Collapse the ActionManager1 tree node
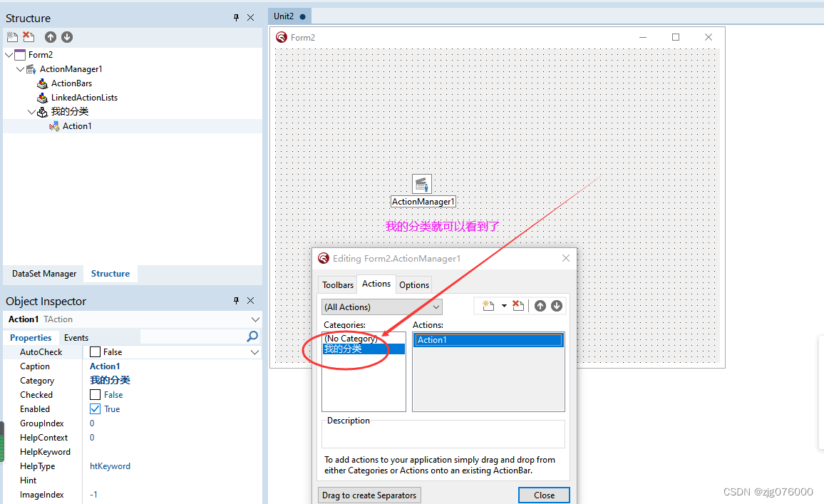The width and height of the screenshot is (824, 504). click(21, 68)
